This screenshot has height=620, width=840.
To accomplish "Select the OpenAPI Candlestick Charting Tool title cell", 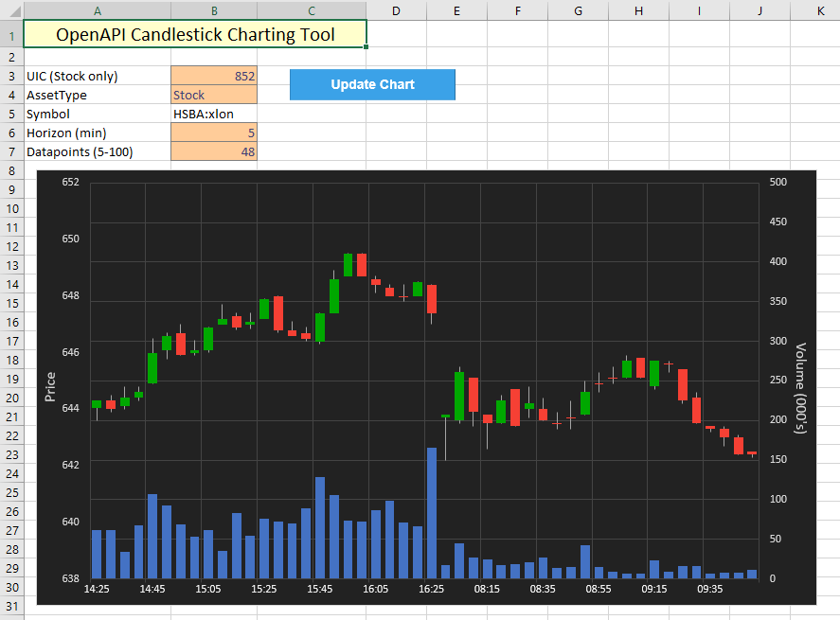I will click(195, 35).
